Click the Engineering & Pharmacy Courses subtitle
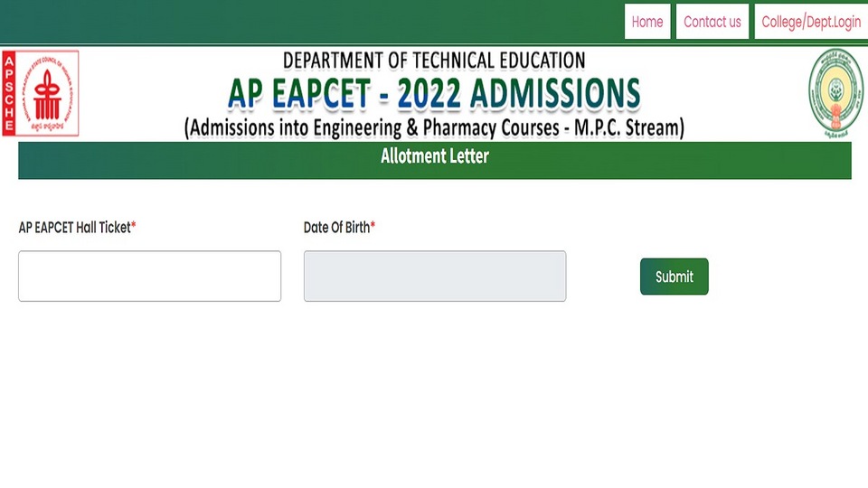This screenshot has width=868, height=488. pyautogui.click(x=435, y=127)
